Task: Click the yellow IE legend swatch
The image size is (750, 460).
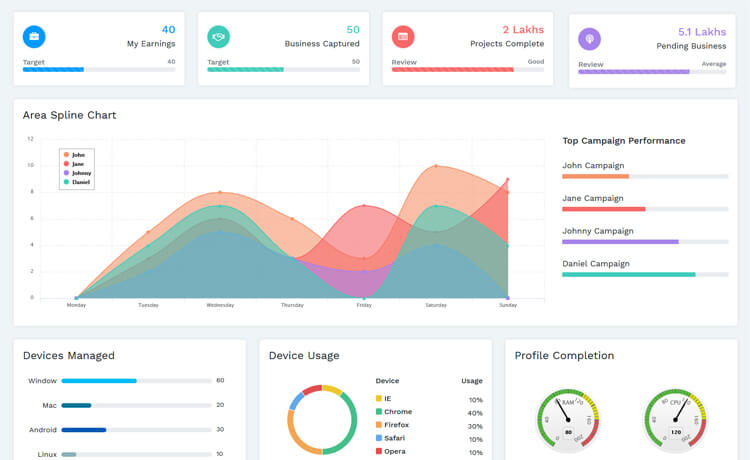Action: [379, 398]
